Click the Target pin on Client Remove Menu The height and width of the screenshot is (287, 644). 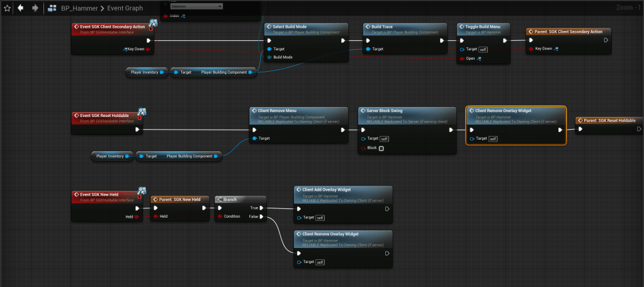(255, 138)
